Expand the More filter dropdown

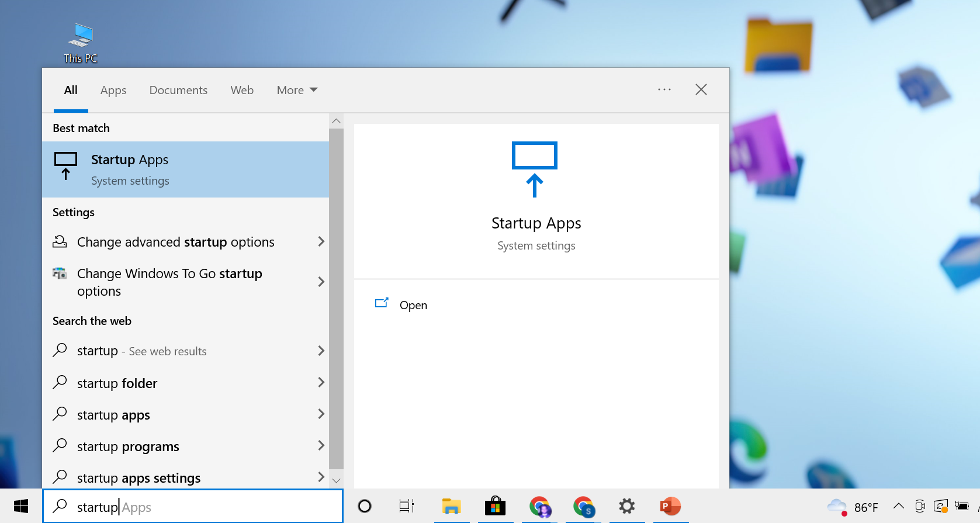click(x=297, y=90)
